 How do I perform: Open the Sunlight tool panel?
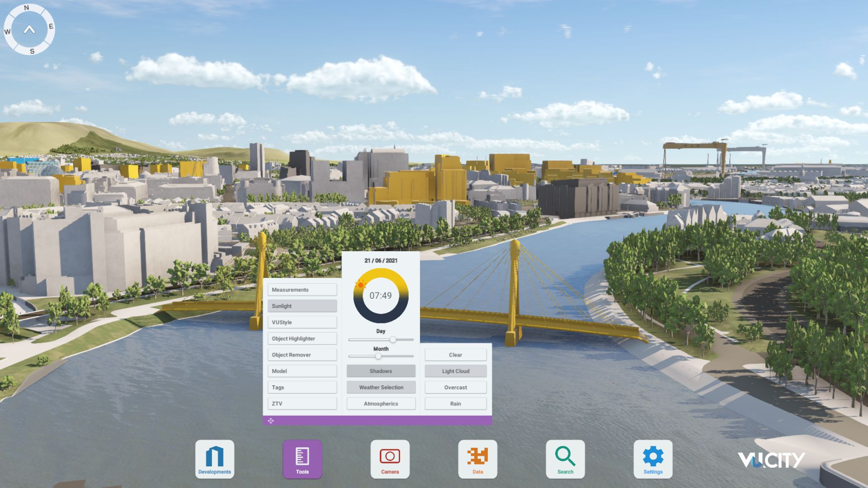pyautogui.click(x=302, y=306)
